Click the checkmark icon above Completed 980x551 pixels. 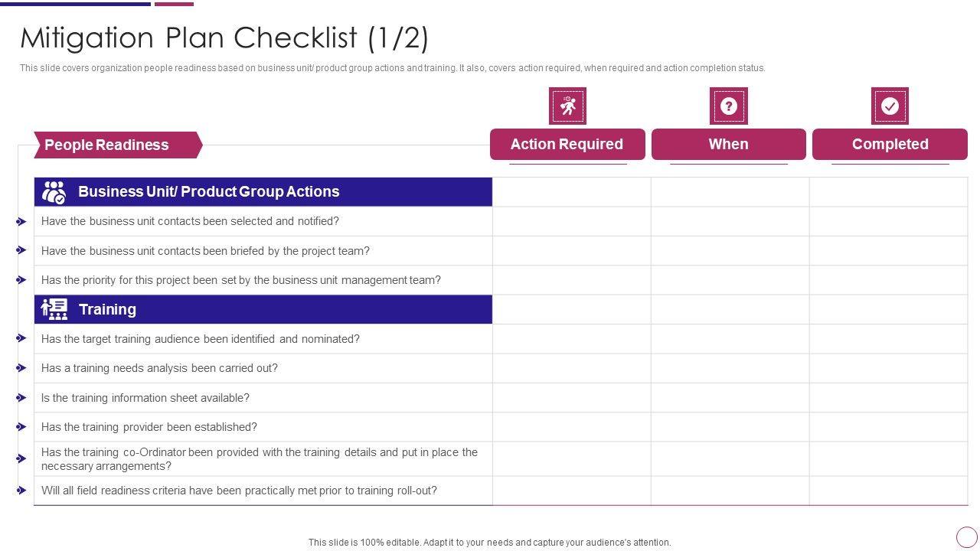tap(890, 106)
